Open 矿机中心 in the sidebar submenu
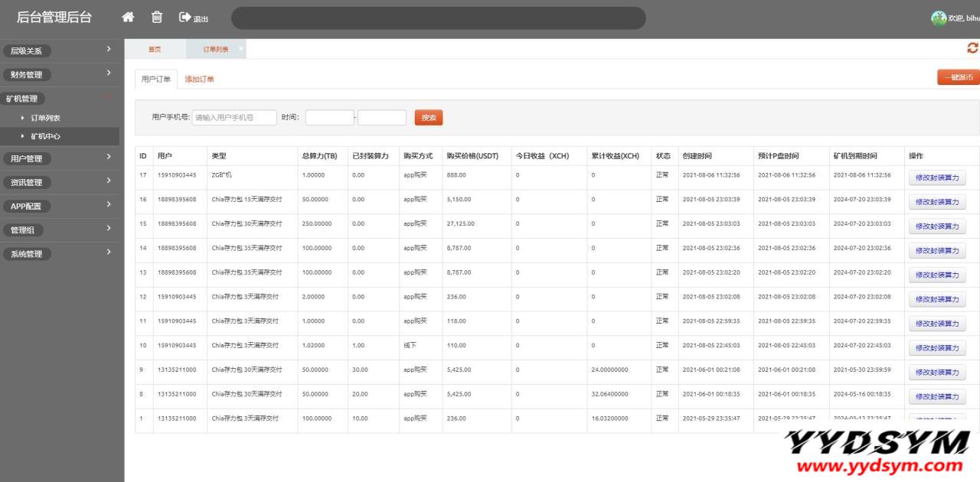The image size is (980, 482). (45, 136)
